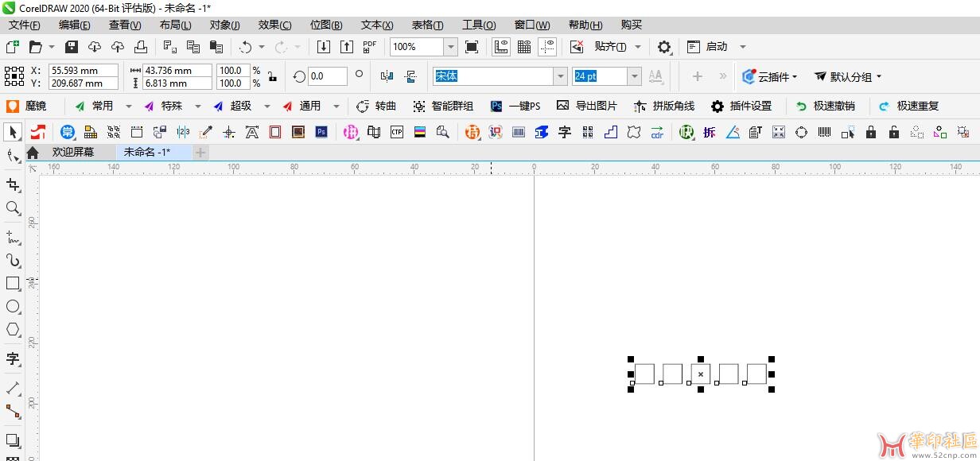Viewport: 980px width, 461px height.
Task: Select the Rectangle tool in toolbox
Action: coord(13,283)
